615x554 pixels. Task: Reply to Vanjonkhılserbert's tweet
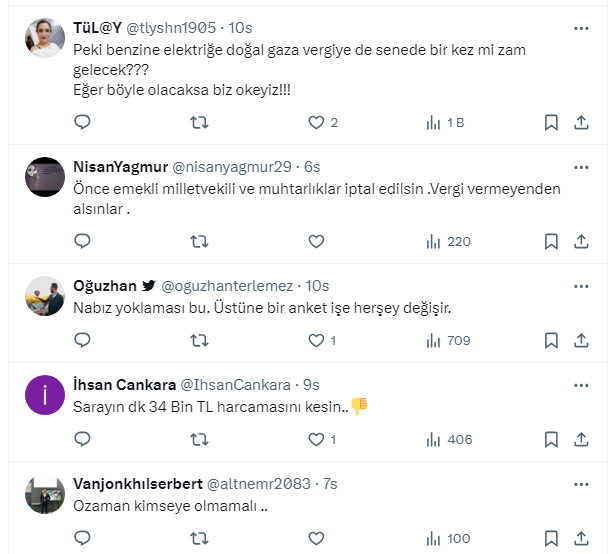coord(83,538)
